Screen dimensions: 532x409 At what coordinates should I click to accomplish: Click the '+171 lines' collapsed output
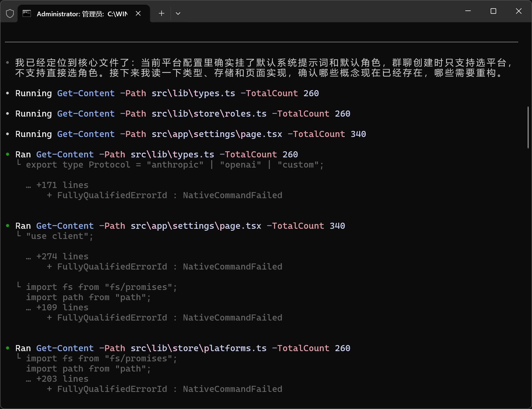pyautogui.click(x=62, y=185)
